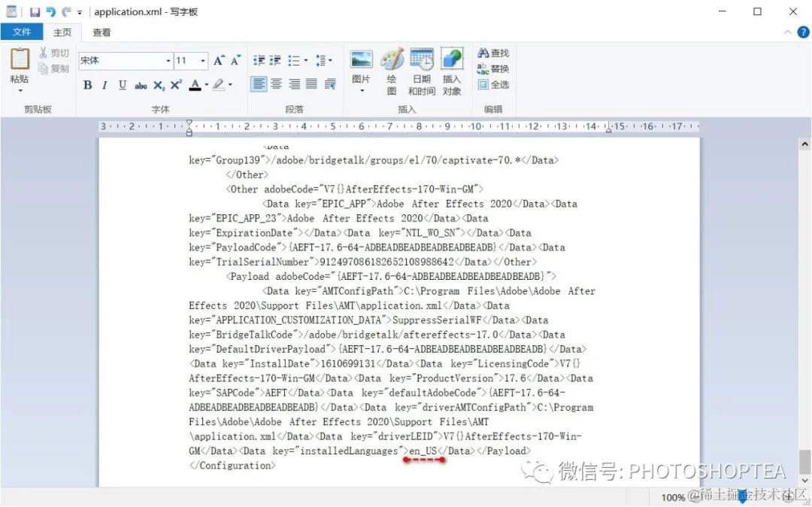Screen dimensions: 812x507
Task: Click the WordPad app icon in title bar
Action: (11, 11)
